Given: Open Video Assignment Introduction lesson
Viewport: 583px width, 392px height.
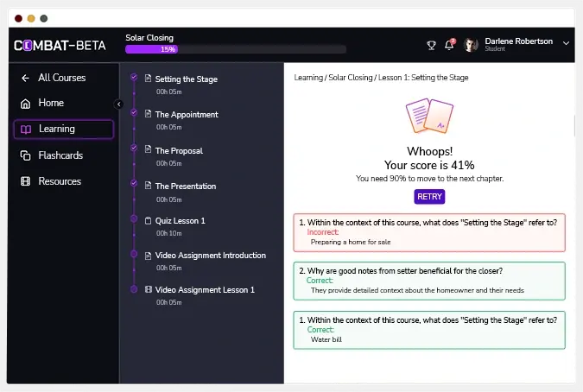Looking at the screenshot, I should point(210,256).
